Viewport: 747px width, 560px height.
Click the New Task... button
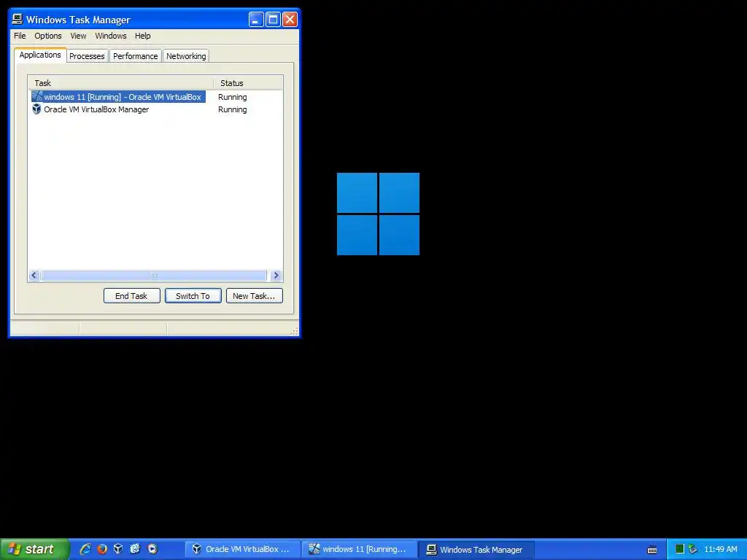point(254,296)
